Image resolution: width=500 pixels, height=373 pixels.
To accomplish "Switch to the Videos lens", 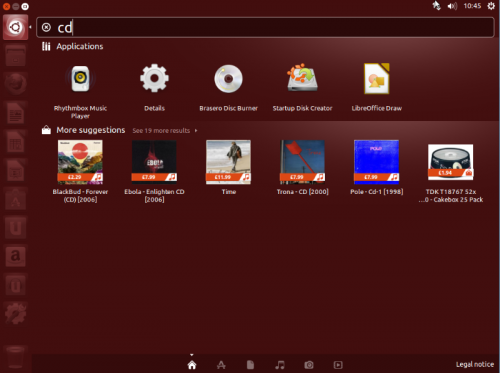I will pos(338,365).
